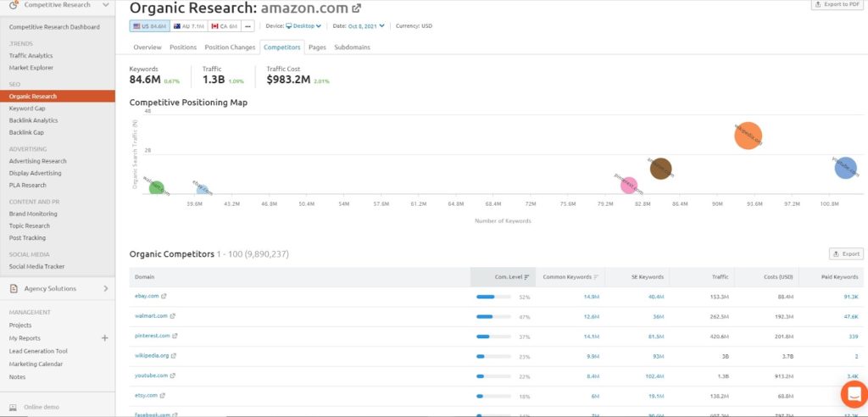Click ebay.com competition level bar
Screen dimensions: 868x417
coord(493,297)
